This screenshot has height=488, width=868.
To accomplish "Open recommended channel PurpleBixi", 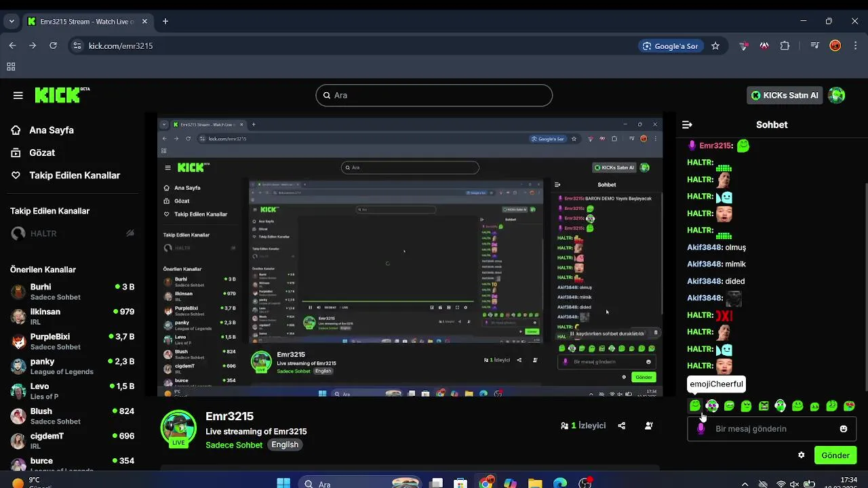I will pyautogui.click(x=73, y=341).
